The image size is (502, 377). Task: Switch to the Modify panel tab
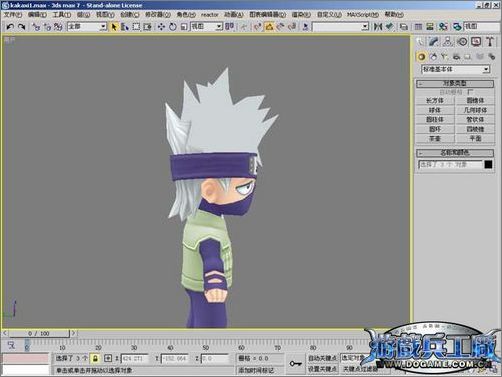[x=433, y=42]
